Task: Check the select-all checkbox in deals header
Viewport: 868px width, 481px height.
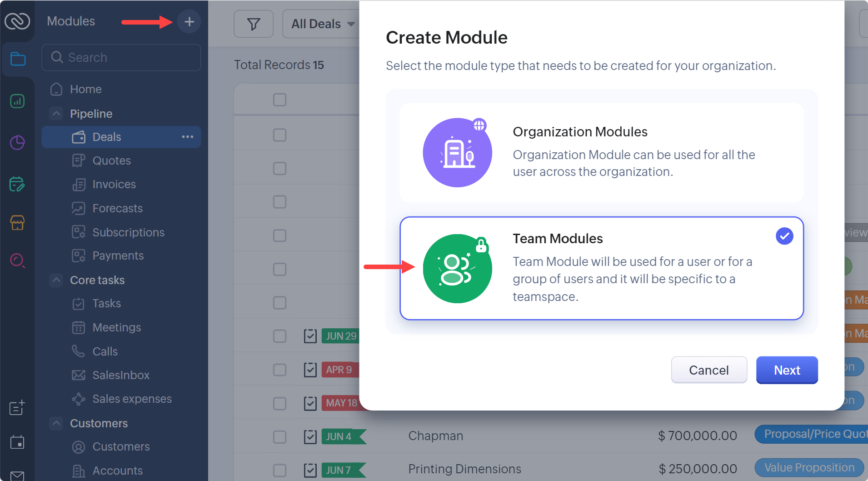Action: pos(279,99)
